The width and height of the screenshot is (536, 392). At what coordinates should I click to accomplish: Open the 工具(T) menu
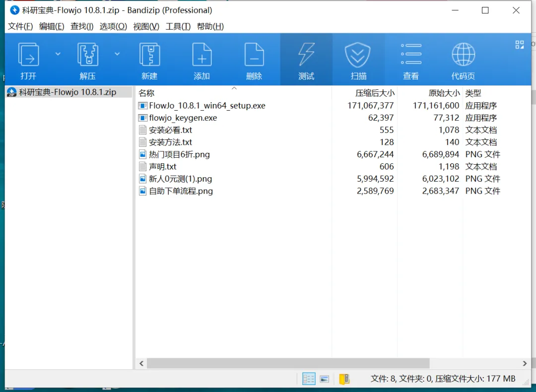178,26
